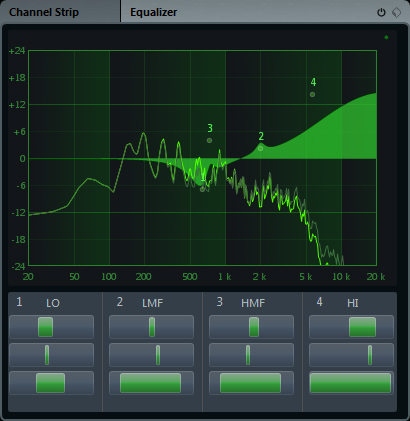Click the diamond preset icon beside power

(396, 12)
